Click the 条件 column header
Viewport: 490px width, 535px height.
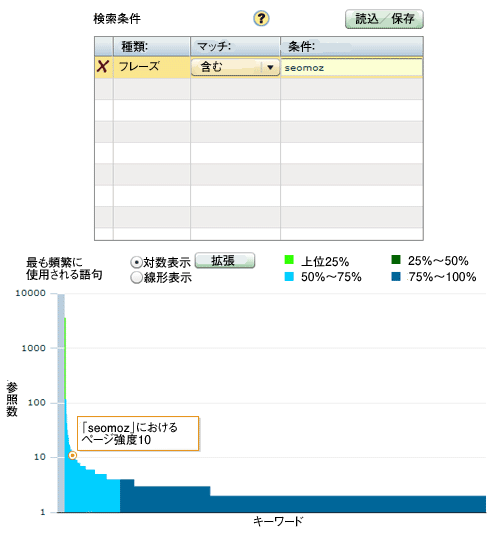pyautogui.click(x=352, y=46)
